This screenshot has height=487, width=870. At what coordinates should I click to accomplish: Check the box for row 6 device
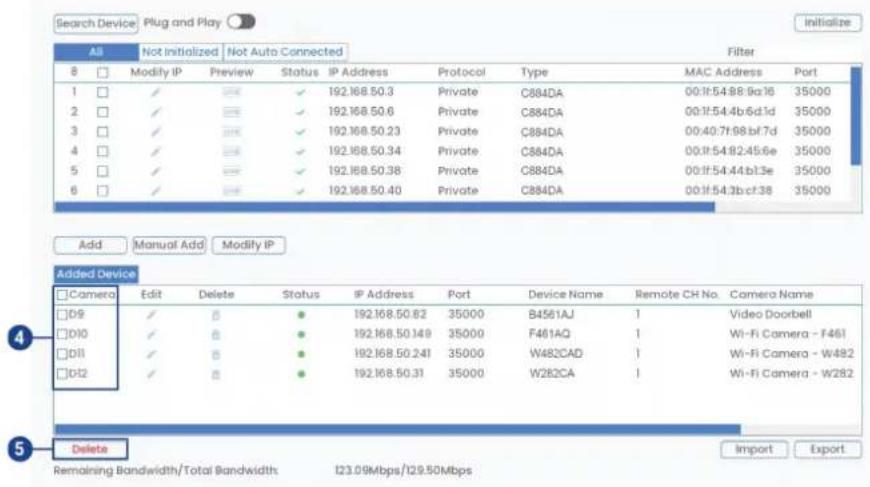pyautogui.click(x=103, y=191)
